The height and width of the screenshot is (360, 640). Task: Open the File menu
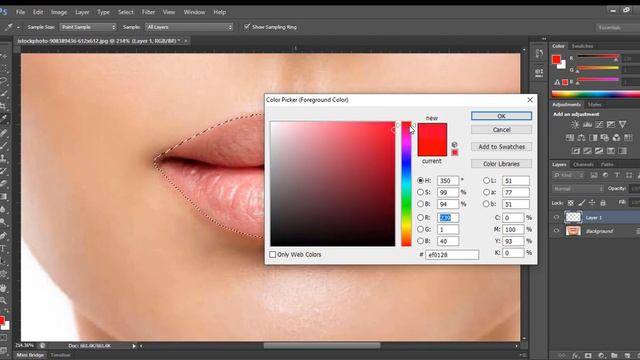click(x=20, y=12)
